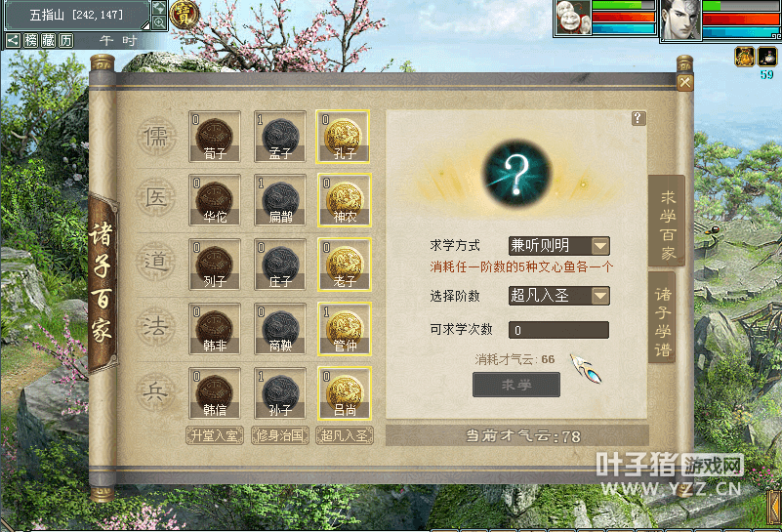782x532 pixels.
Task: Expand the 选择阶数 dropdown arrow
Action: pyautogui.click(x=600, y=296)
